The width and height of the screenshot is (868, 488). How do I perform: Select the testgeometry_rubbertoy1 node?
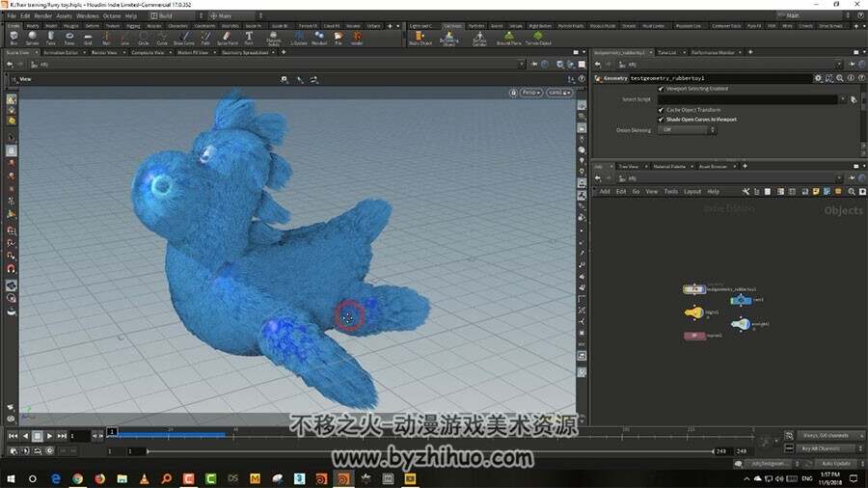[x=694, y=289]
